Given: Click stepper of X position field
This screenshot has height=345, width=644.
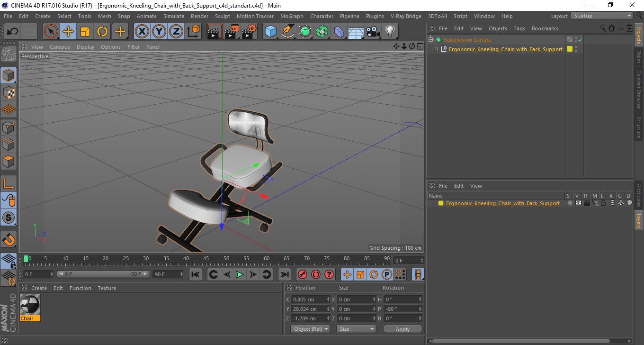Looking at the screenshot, I should pos(328,300).
